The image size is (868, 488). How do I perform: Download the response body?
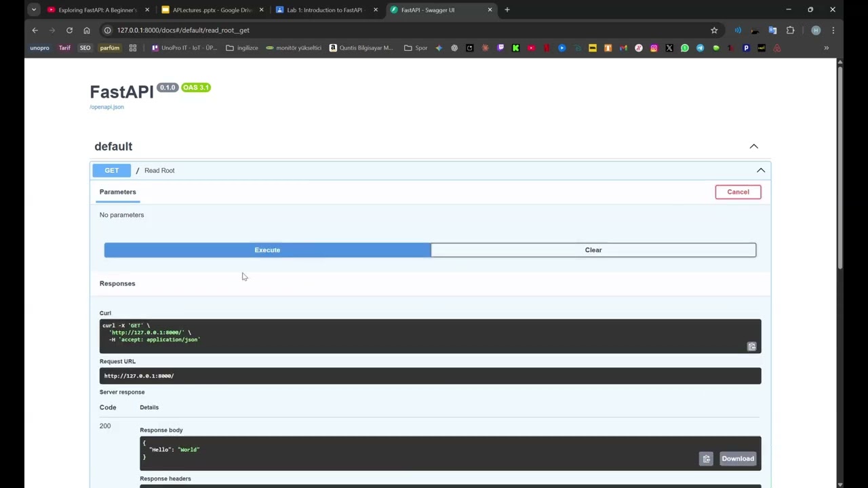(x=738, y=459)
